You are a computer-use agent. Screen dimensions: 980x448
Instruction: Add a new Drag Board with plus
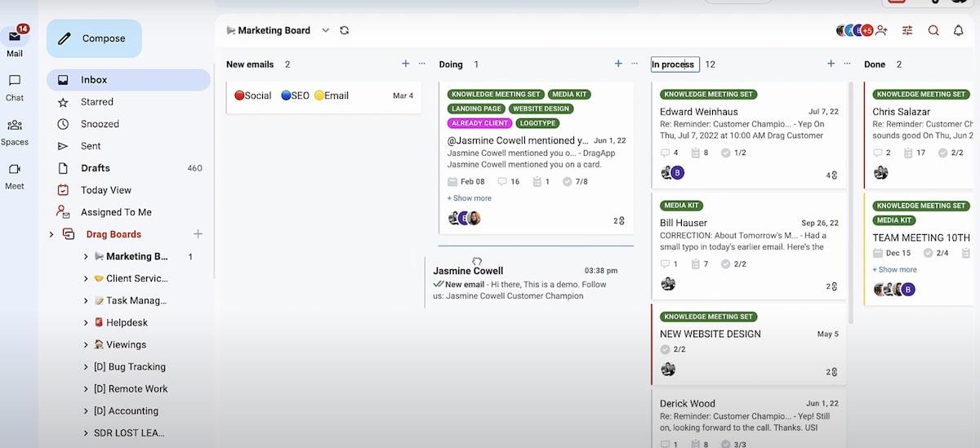(197, 234)
